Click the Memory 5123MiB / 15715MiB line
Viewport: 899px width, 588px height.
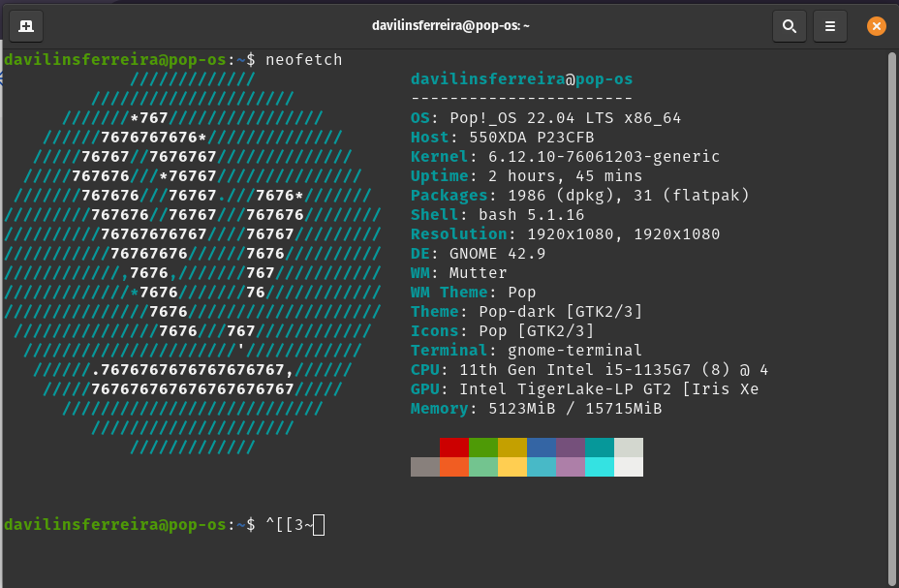coord(536,409)
